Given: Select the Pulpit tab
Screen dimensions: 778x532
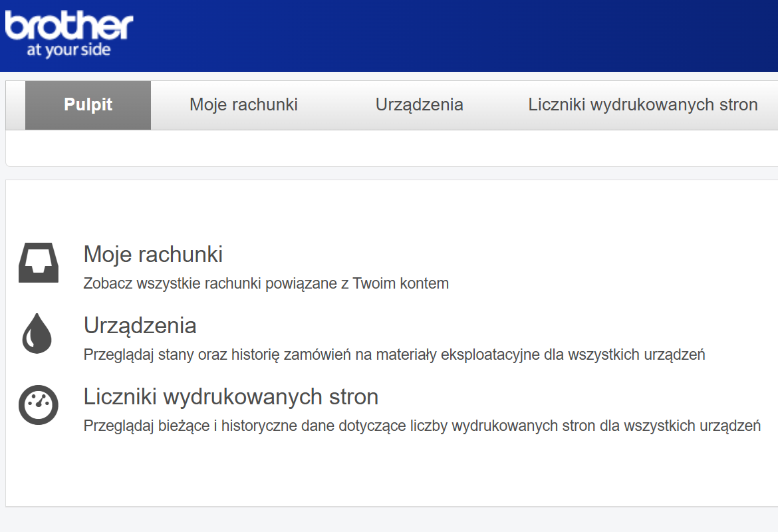Looking at the screenshot, I should pyautogui.click(x=88, y=105).
